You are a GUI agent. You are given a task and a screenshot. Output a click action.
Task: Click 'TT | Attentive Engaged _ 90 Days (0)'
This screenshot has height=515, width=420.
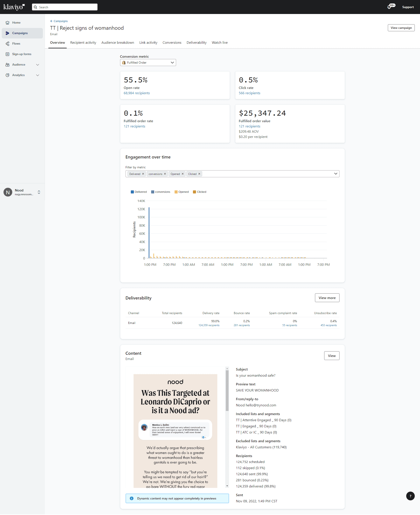[x=263, y=420]
